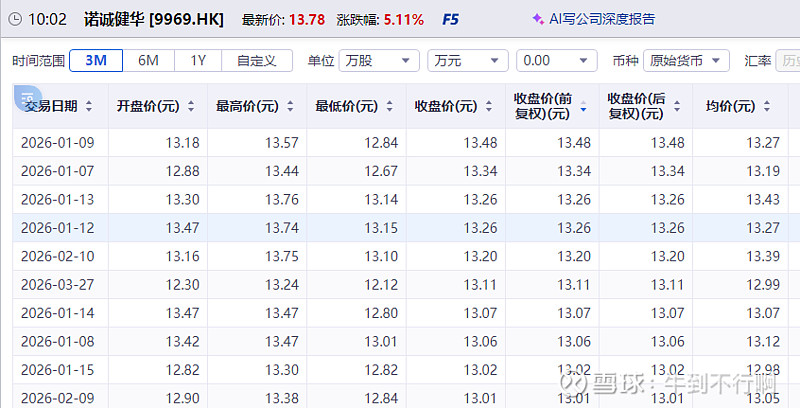Sort by 收盘价(元) column arrows
800x408 pixels.
pos(488,106)
